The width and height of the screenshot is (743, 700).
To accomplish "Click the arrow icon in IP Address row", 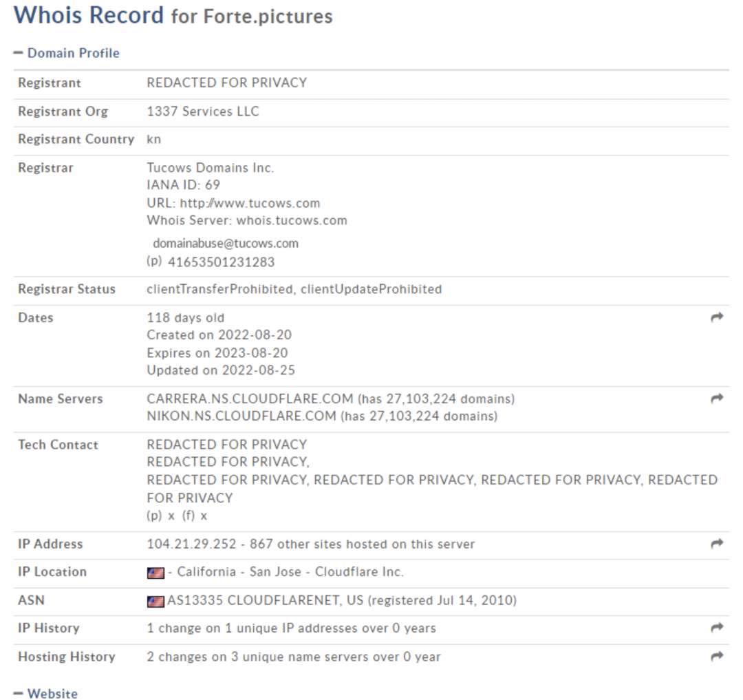I will (x=717, y=543).
